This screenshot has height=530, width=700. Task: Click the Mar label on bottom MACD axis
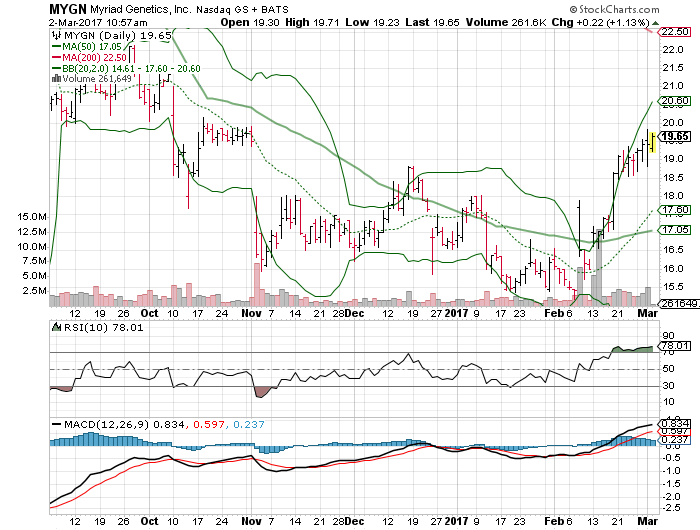pos(647,521)
